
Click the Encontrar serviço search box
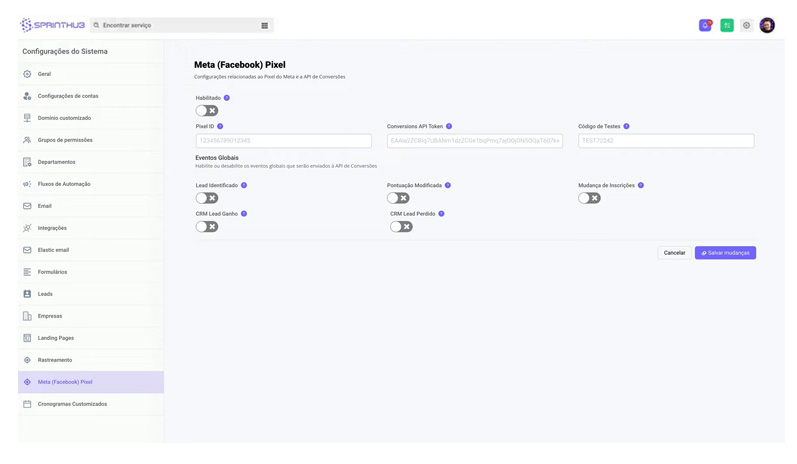point(181,25)
